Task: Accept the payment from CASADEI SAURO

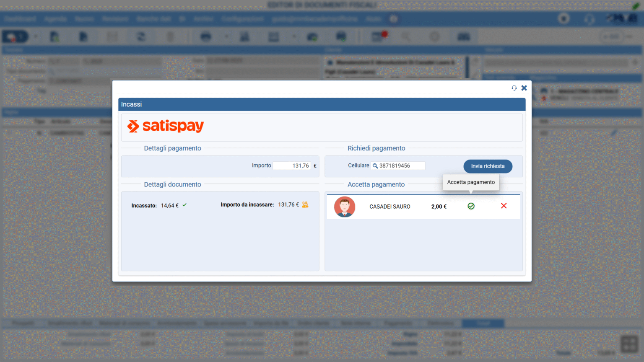Action: pos(471,206)
